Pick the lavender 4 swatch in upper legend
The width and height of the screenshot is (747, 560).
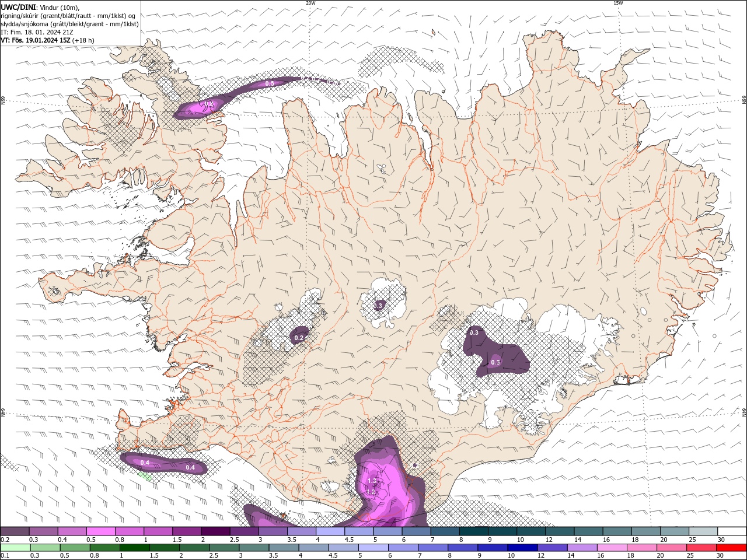[x=330, y=531]
